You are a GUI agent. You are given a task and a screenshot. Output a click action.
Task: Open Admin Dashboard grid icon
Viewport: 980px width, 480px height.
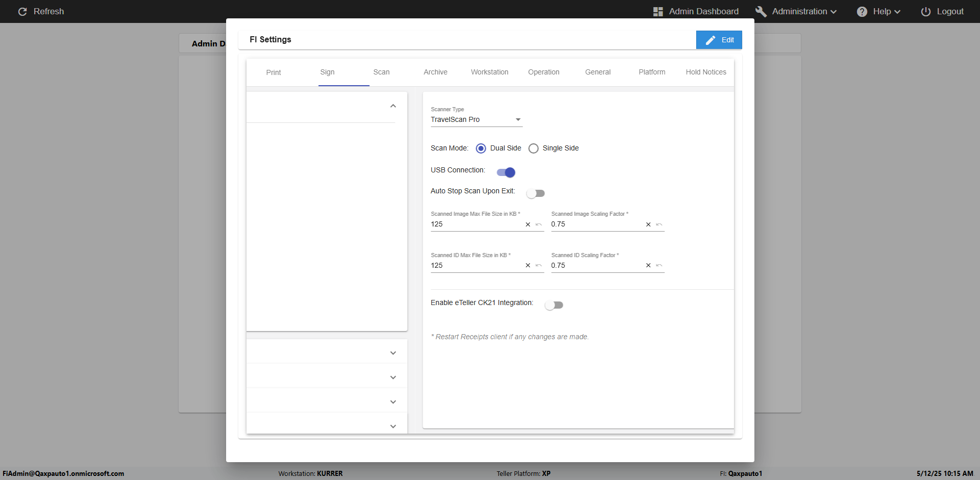pos(658,11)
